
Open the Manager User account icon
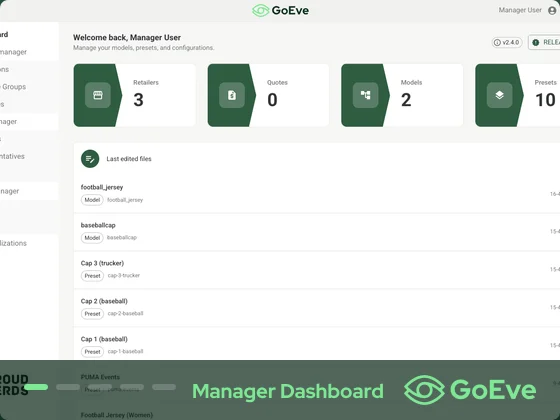552,10
